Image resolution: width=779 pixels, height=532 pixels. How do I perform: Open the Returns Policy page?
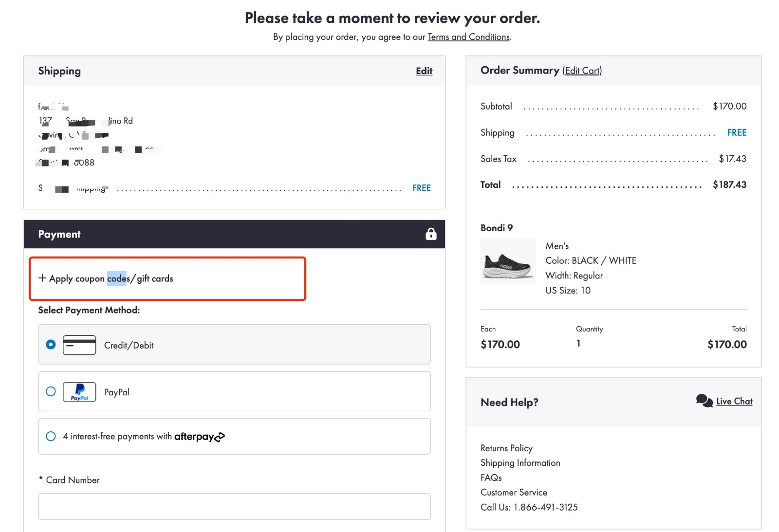point(506,448)
